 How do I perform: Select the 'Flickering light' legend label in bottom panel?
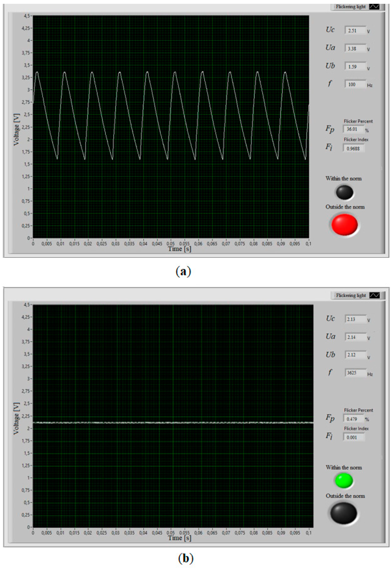tap(351, 295)
